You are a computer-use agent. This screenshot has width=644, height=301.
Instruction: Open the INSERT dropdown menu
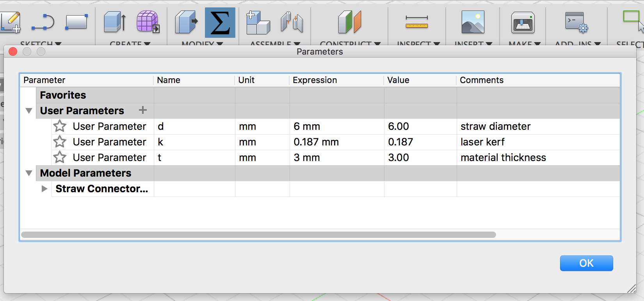pyautogui.click(x=473, y=44)
